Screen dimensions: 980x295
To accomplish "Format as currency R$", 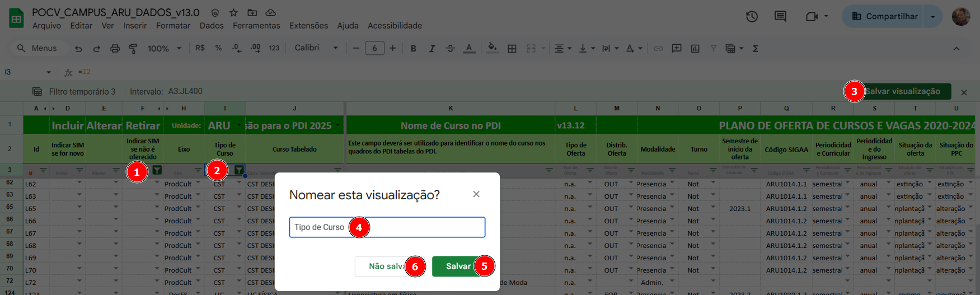I will tap(200, 48).
